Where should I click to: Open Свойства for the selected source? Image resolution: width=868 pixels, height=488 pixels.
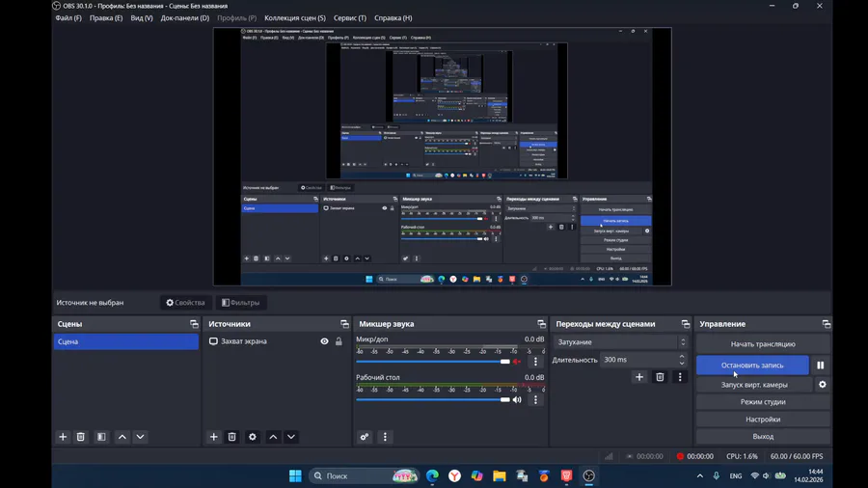tap(185, 303)
